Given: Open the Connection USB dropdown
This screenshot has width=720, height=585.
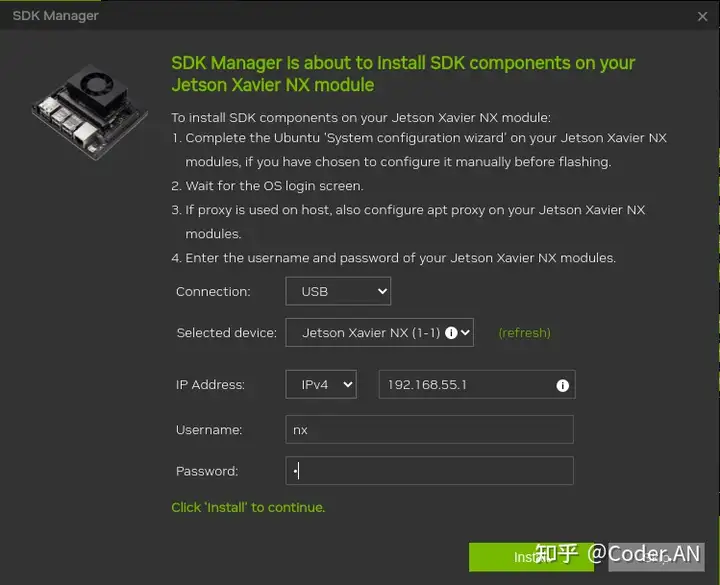Looking at the screenshot, I should pos(338,291).
